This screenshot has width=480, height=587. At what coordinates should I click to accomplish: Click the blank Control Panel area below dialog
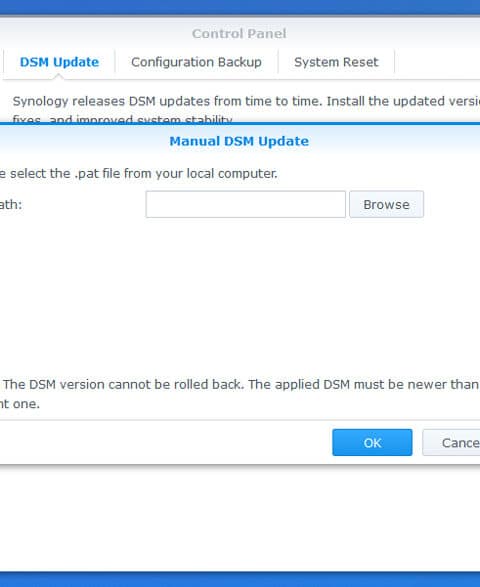pyautogui.click(x=240, y=518)
